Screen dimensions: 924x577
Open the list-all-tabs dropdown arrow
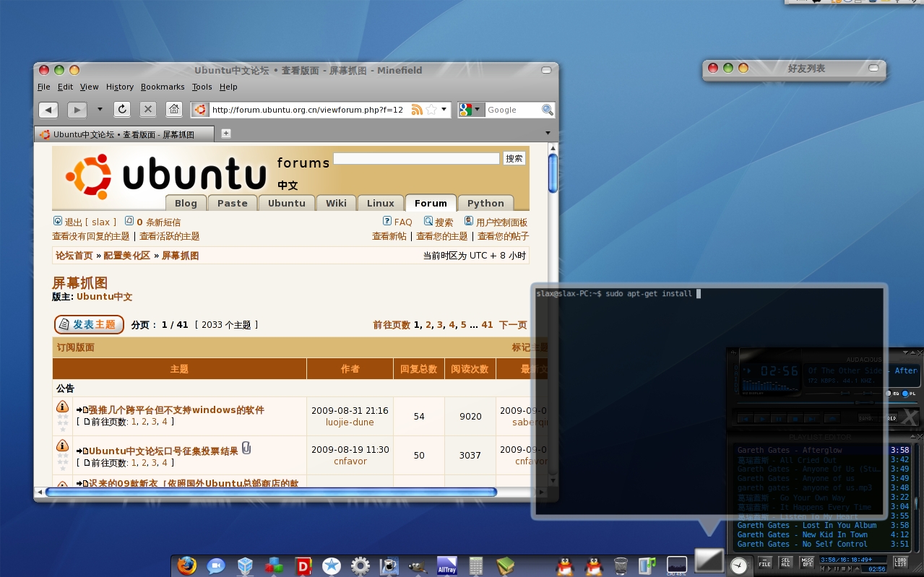(548, 134)
